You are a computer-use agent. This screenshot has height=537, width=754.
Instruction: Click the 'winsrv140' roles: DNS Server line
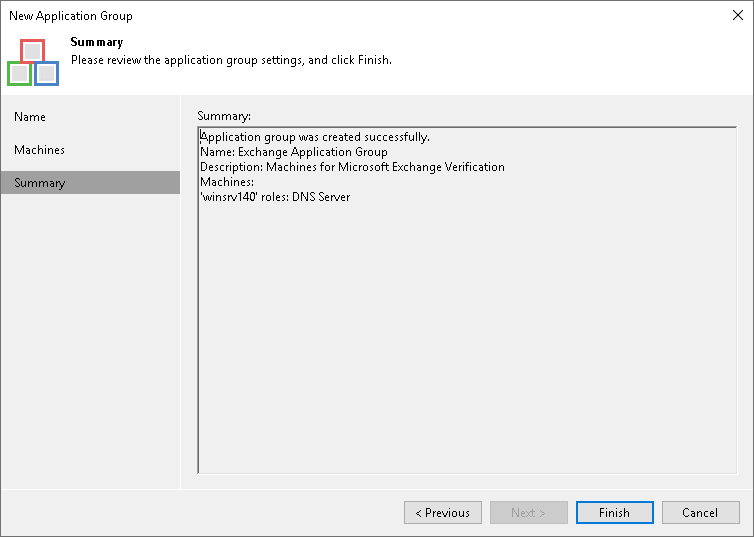tap(275, 197)
